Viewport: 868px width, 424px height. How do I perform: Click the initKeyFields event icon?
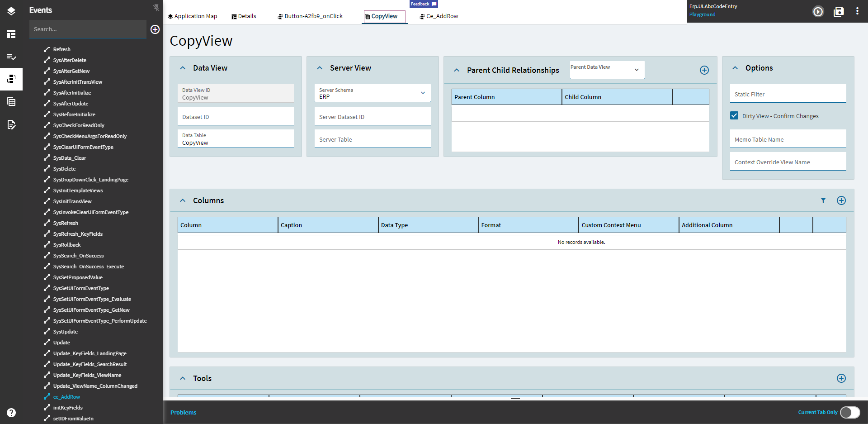coord(47,408)
